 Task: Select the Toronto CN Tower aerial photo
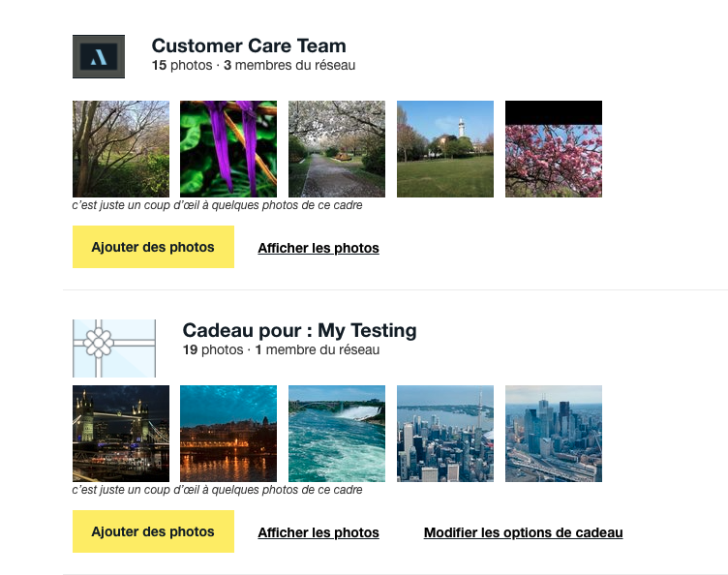[445, 434]
